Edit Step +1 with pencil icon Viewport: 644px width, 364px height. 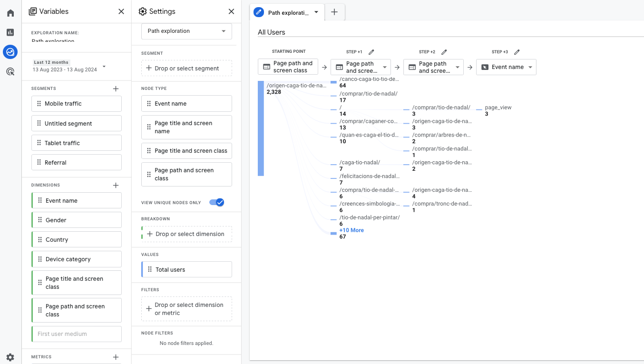[371, 52]
